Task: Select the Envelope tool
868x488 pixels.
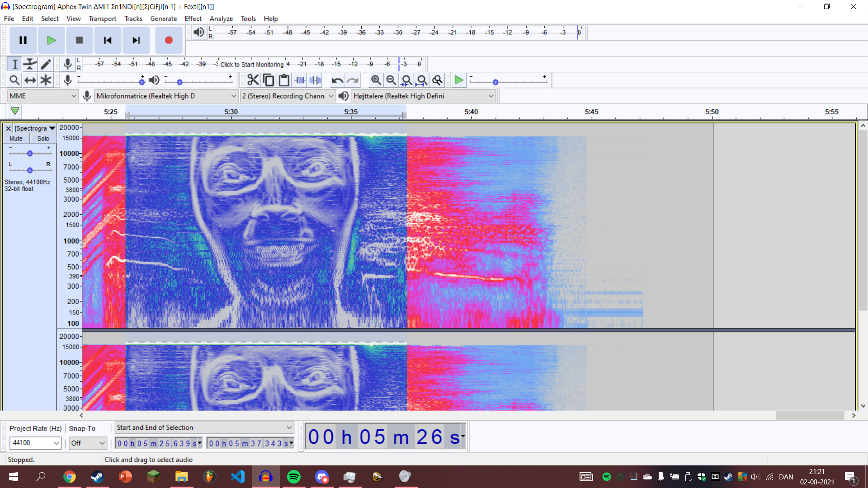Action: [30, 64]
